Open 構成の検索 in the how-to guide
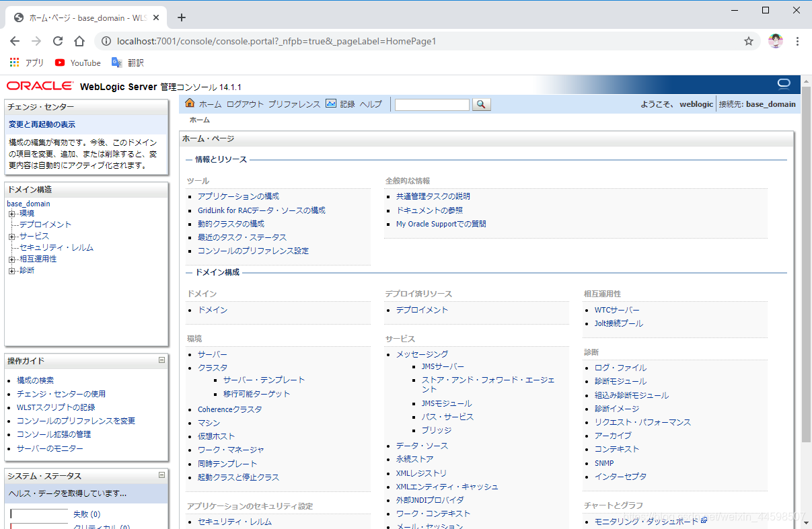The width and height of the screenshot is (812, 529). [x=35, y=380]
